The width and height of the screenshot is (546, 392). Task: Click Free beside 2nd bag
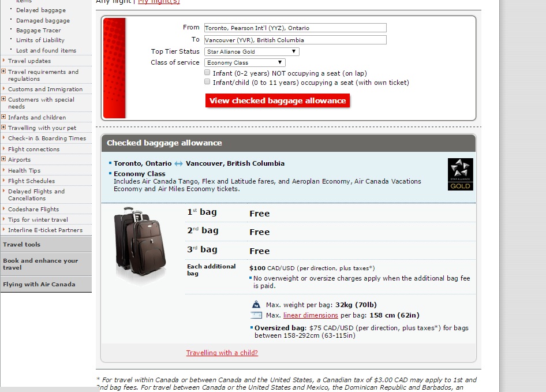259,232
